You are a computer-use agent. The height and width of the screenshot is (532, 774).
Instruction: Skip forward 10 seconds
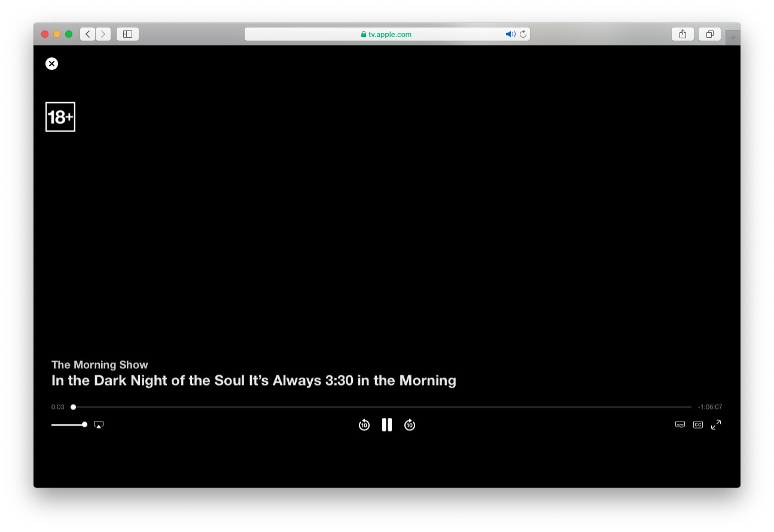[410, 425]
